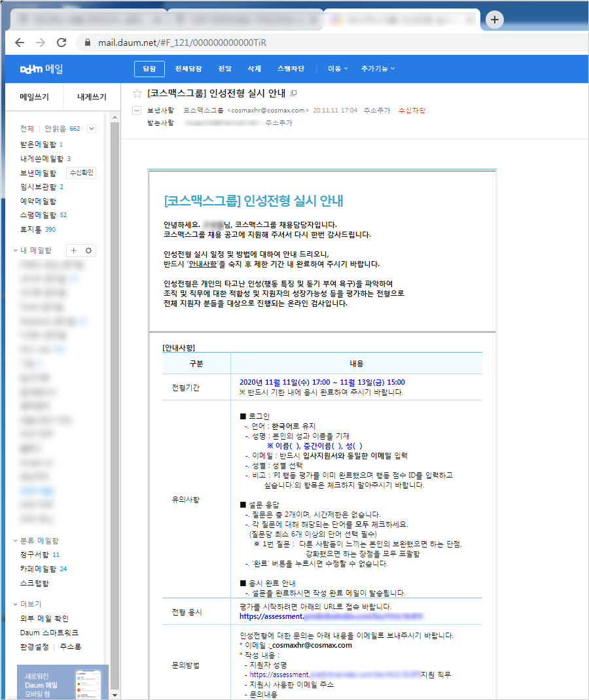Click 스팸차단 in toolbar

[291, 69]
